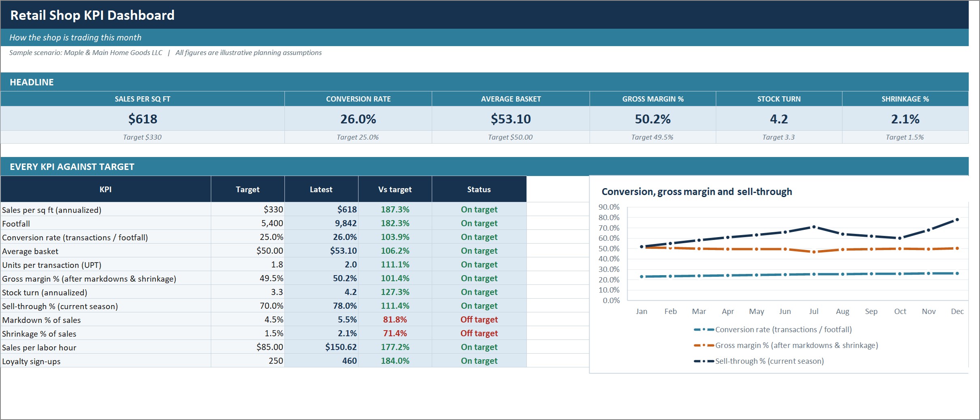Click the Status column header
Screen dimensions: 980x420
pos(479,189)
